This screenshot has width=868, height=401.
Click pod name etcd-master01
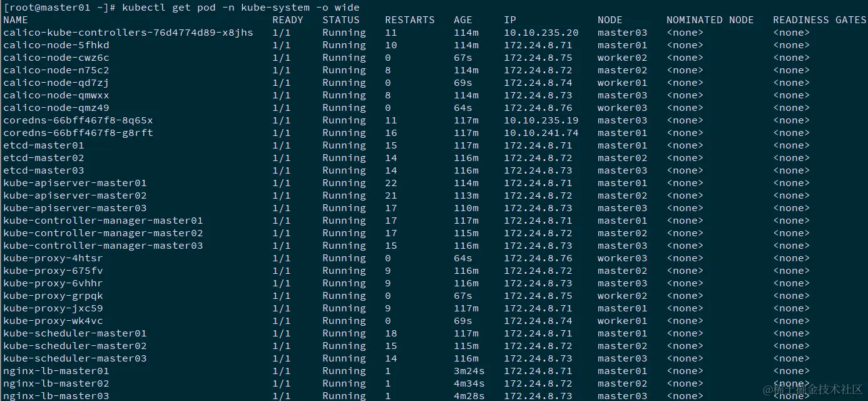pyautogui.click(x=44, y=145)
